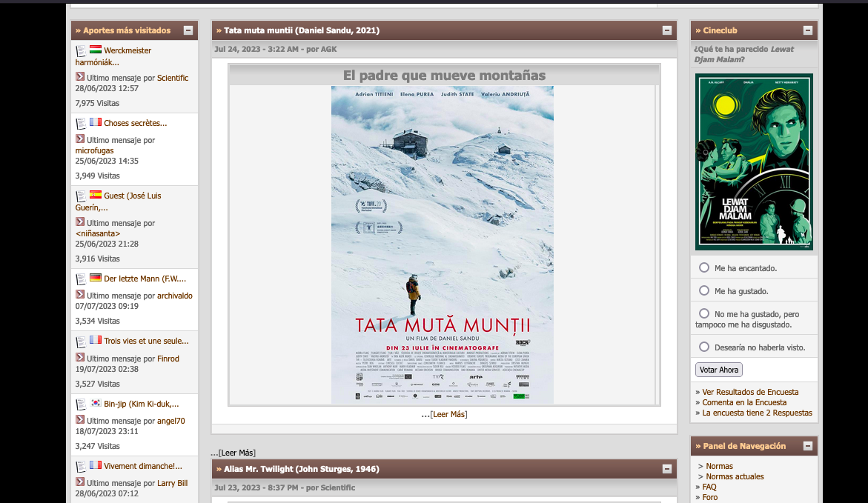Open the 'Guest (José Luis Guerín,...' thread
The width and height of the screenshot is (868, 503).
[x=118, y=201]
